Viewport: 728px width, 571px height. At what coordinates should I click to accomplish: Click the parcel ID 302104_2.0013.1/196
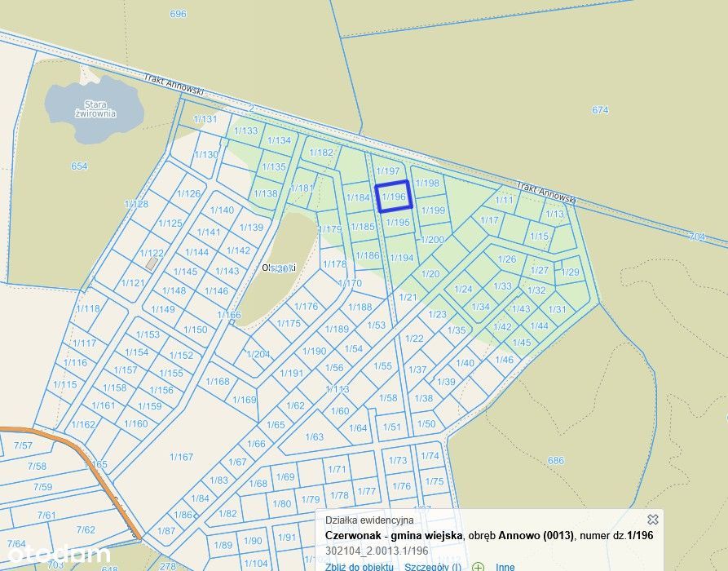pos(377,551)
